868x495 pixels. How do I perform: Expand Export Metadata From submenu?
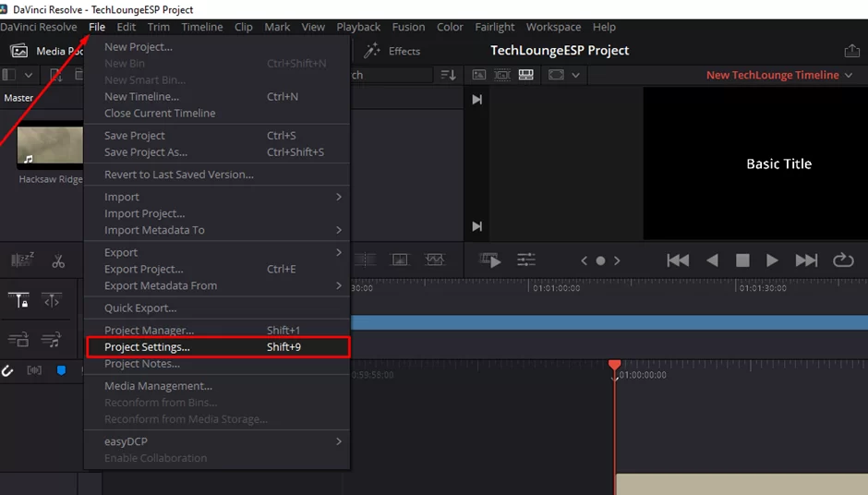click(217, 285)
